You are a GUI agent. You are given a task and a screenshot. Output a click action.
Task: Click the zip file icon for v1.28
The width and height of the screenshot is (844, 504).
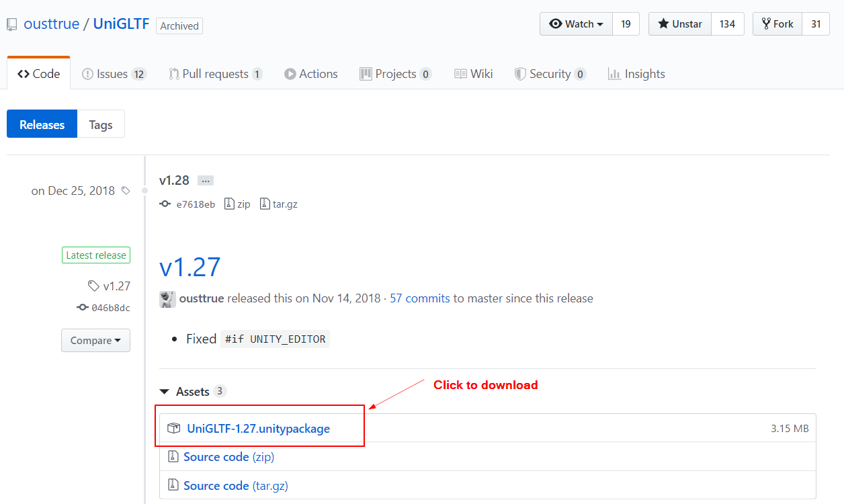point(229,204)
